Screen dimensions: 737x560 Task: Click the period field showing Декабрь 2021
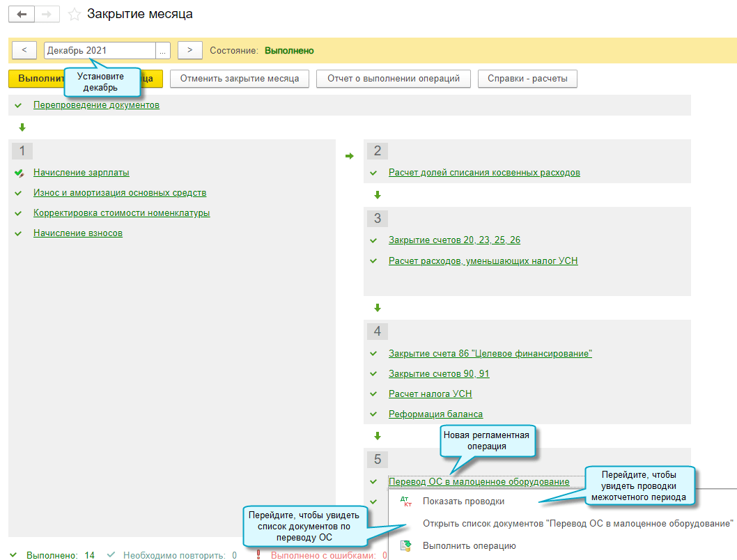click(99, 51)
